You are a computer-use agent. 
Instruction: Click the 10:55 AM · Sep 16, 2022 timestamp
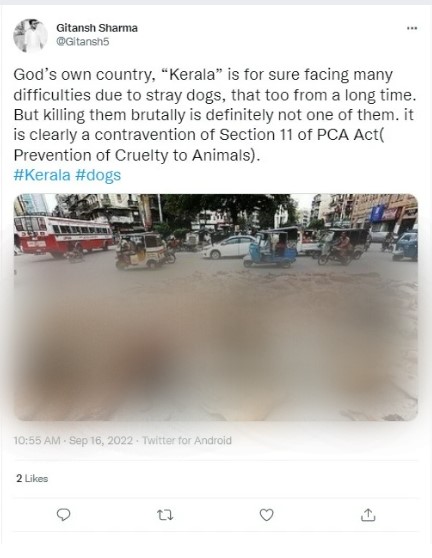coord(73,441)
